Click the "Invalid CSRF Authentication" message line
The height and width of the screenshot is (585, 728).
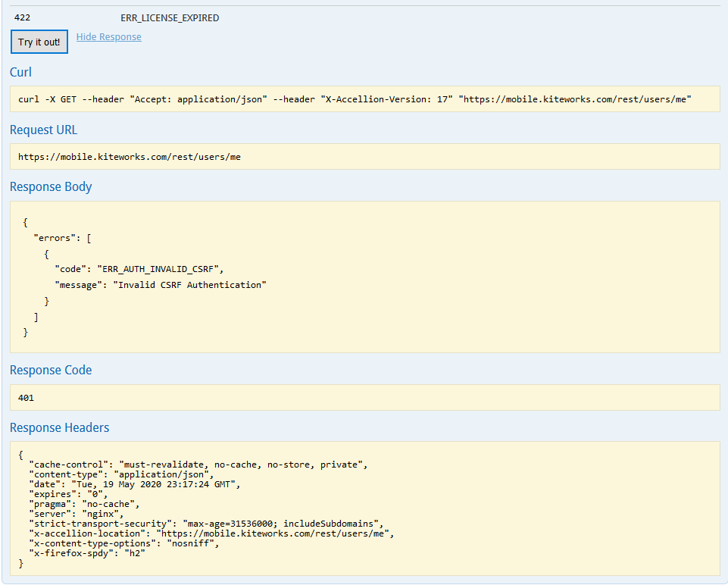click(161, 285)
